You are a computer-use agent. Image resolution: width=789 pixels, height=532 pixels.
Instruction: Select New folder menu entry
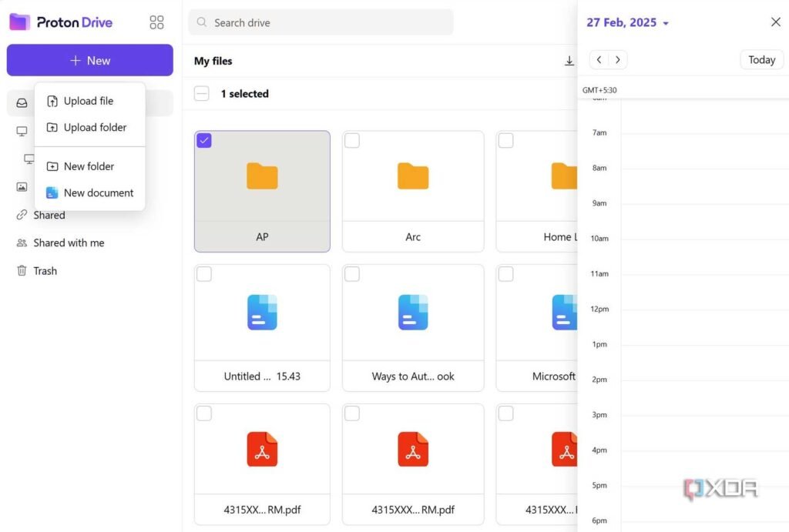pyautogui.click(x=89, y=166)
